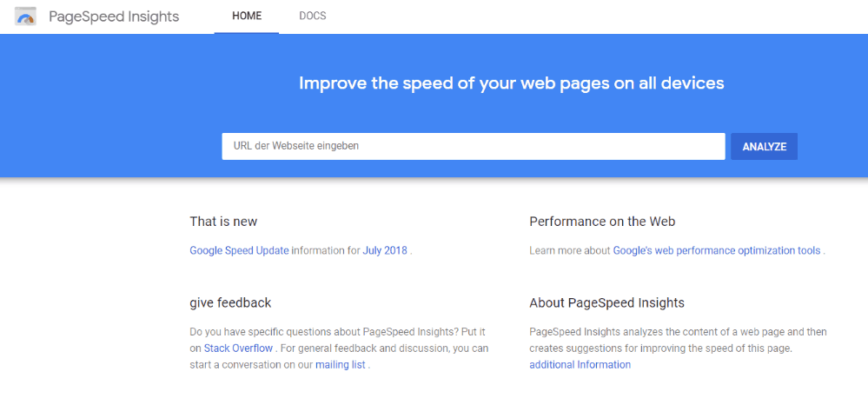868x418 pixels.
Task: Click the additional Information link
Action: (x=580, y=365)
